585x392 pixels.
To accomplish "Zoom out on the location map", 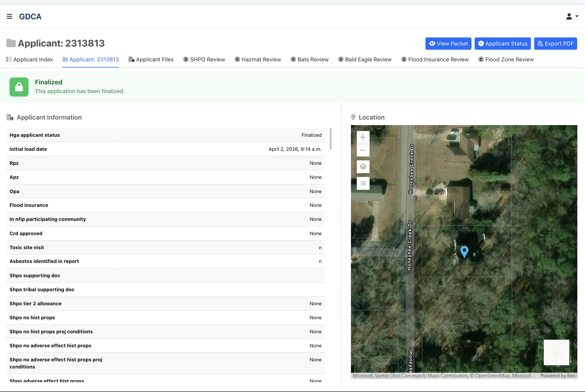I will coord(363,150).
